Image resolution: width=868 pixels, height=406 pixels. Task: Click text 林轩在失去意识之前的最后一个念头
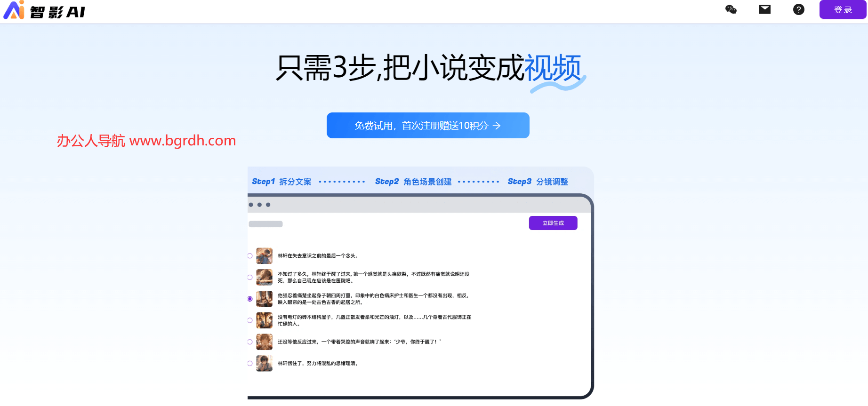point(318,256)
